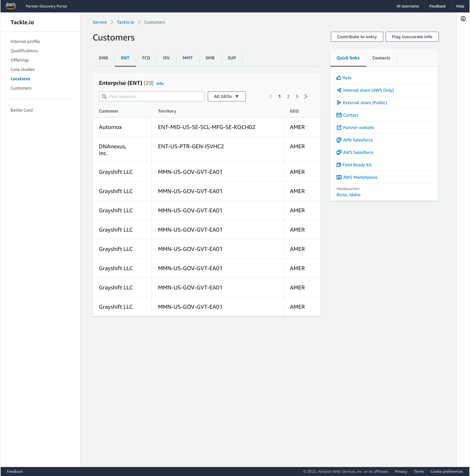The height and width of the screenshot is (476, 470).
Task: Click the Field Ready Kit copy icon
Action: (339, 165)
